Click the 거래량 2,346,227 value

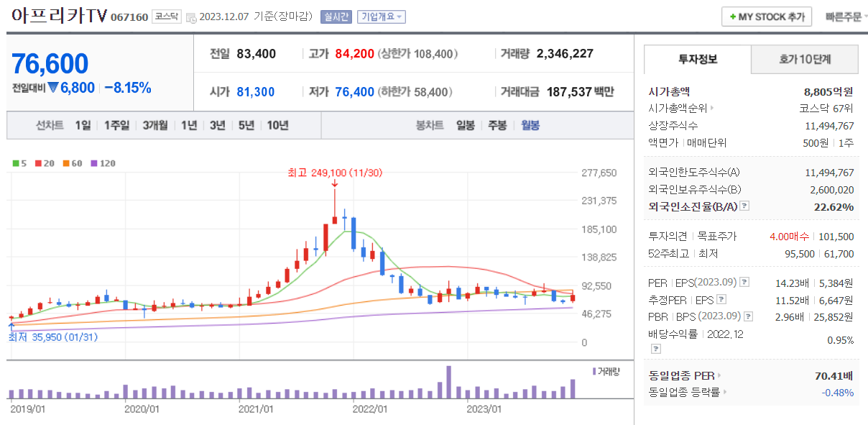point(565,54)
